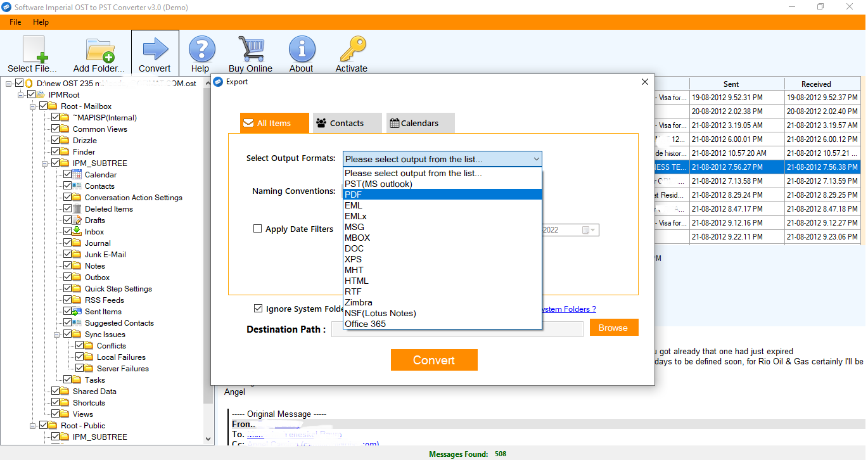This screenshot has width=868, height=460.
Task: Collapse the Root - Mailbox tree node
Action: pyautogui.click(x=33, y=106)
